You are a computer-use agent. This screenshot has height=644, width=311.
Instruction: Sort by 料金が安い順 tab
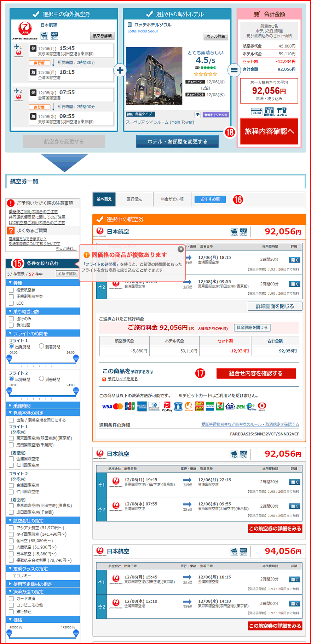[x=172, y=199]
